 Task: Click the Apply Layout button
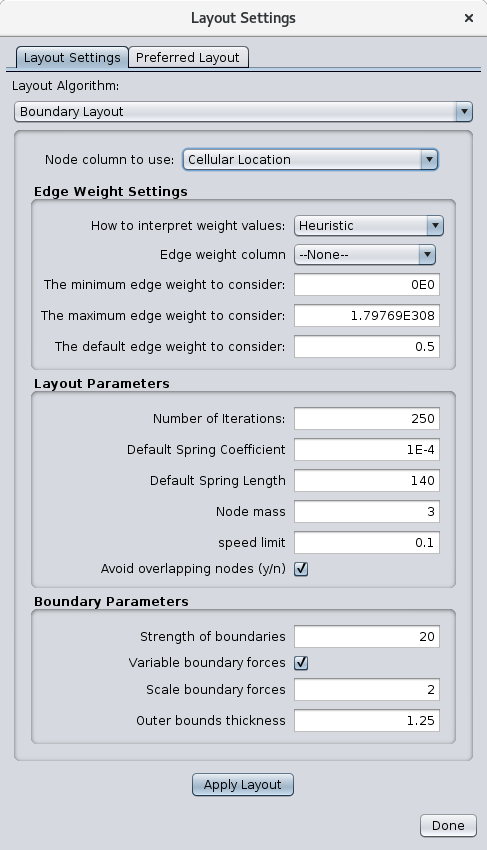tap(243, 784)
